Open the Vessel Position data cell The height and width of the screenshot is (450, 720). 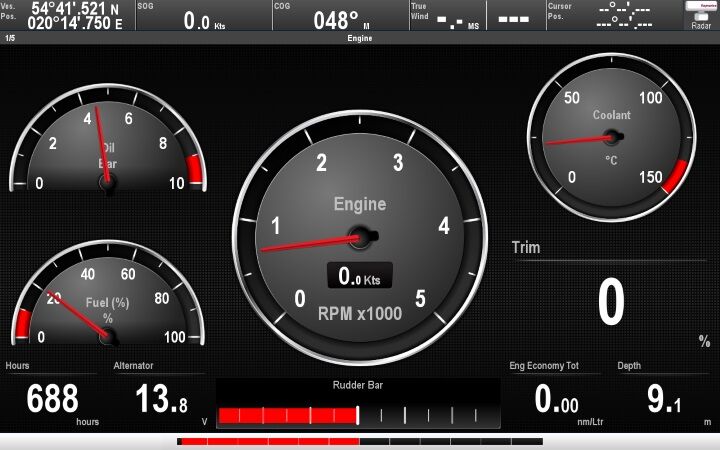click(x=65, y=16)
